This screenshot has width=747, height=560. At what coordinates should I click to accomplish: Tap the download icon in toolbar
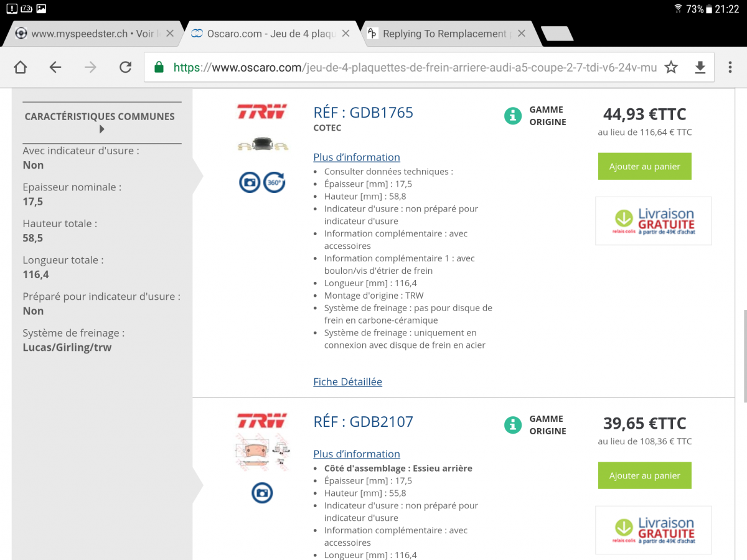(x=700, y=67)
